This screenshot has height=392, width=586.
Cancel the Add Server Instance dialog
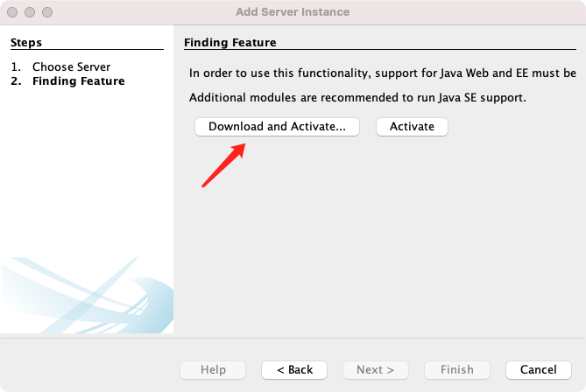coord(538,370)
